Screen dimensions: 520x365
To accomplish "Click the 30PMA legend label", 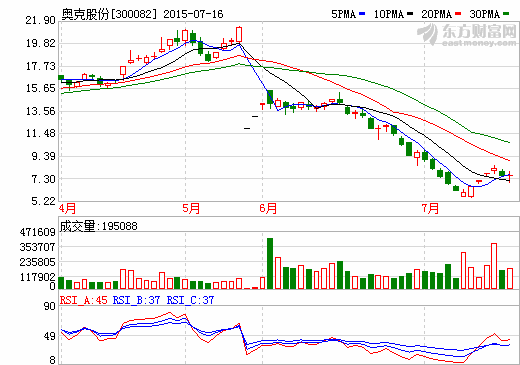I will [485, 14].
